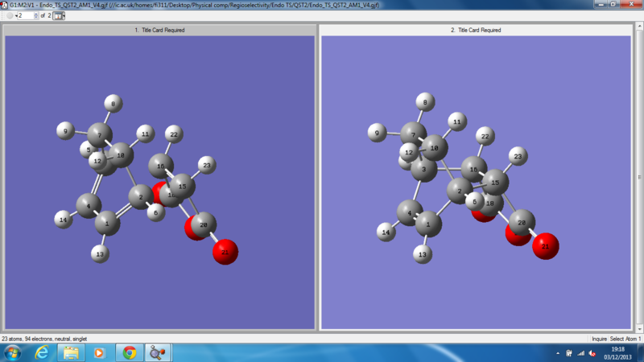Image resolution: width=644 pixels, height=362 pixels.
Task: Select oxygen atom 21 in frame 1 view
Action: pos(225,252)
